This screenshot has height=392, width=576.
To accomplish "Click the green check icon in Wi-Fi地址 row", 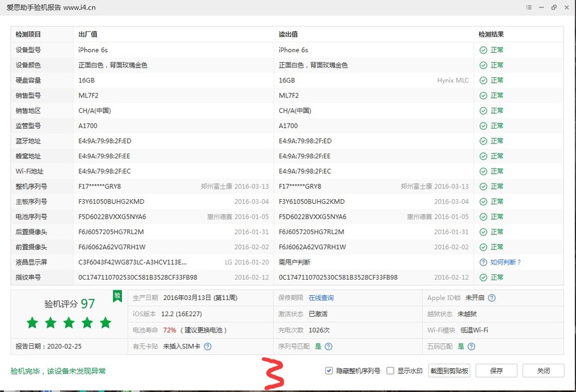I will [x=483, y=171].
